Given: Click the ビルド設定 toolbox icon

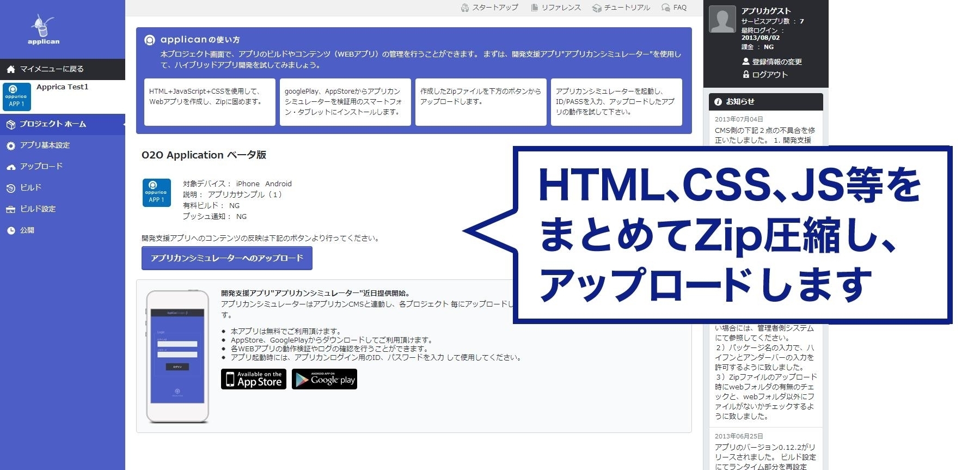Looking at the screenshot, I should 11,209.
